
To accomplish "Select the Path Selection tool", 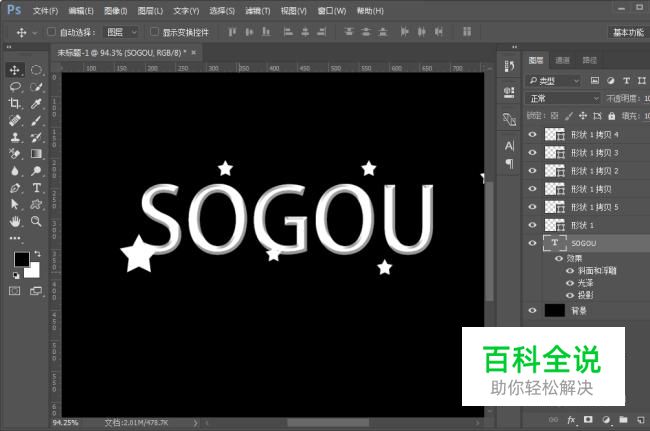I will (15, 204).
